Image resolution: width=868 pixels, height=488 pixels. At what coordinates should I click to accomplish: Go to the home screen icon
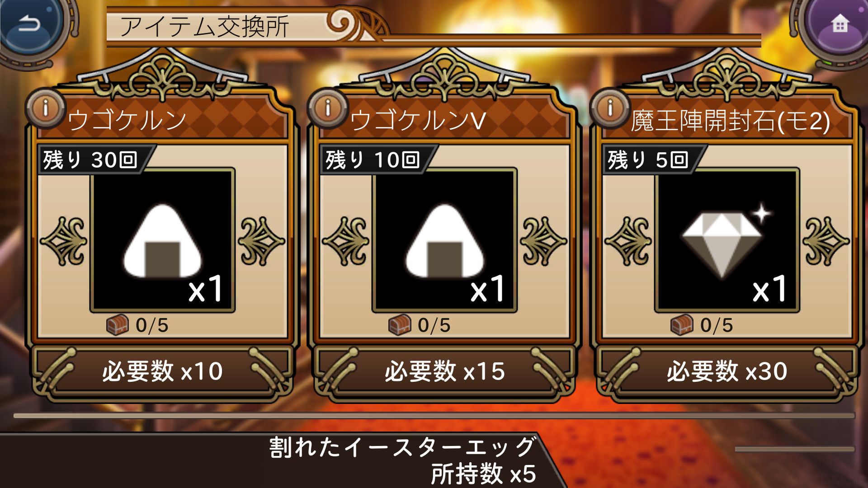[x=839, y=25]
